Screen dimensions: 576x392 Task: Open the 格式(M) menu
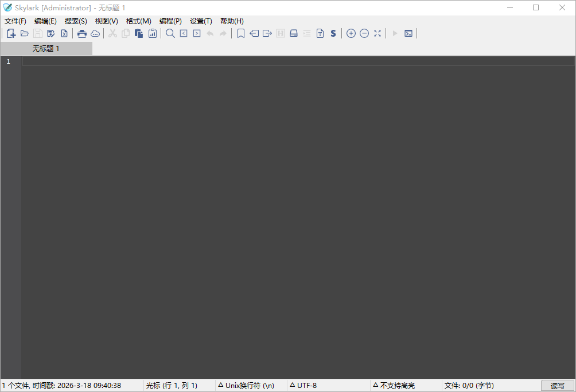click(x=138, y=21)
